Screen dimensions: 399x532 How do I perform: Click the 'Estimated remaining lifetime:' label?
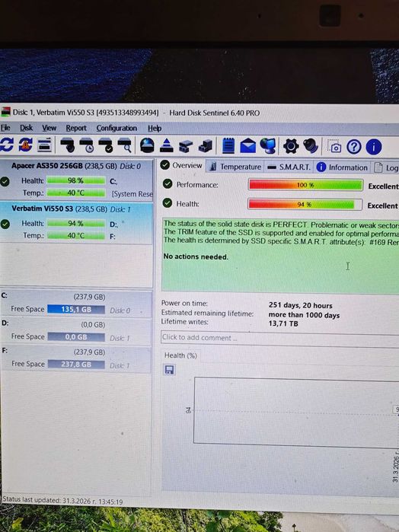(x=207, y=313)
